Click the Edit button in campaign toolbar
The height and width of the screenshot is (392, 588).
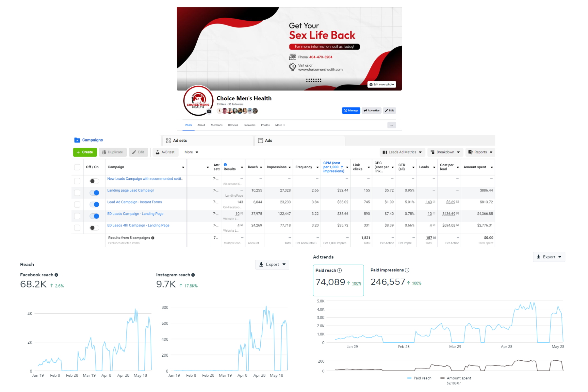click(139, 152)
